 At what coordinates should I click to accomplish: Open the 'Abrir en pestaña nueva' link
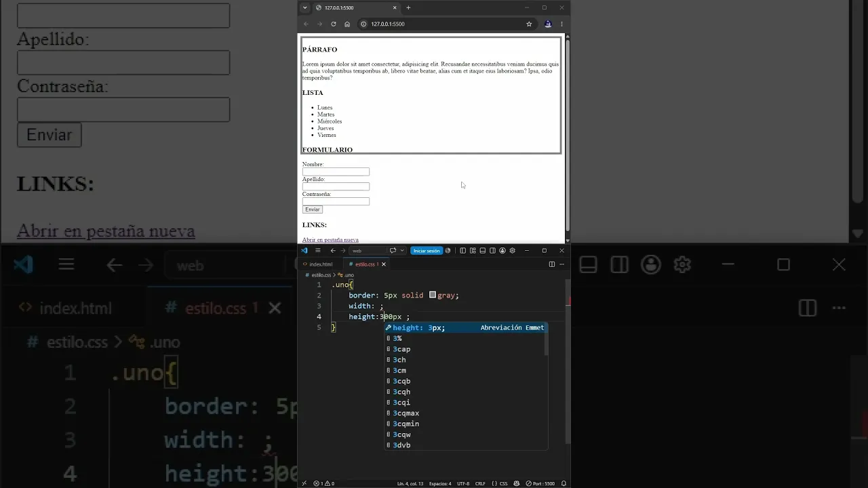(330, 240)
